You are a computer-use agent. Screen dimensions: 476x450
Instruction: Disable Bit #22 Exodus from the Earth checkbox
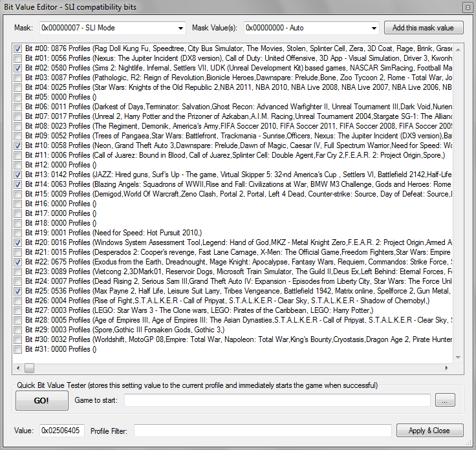coord(18,262)
